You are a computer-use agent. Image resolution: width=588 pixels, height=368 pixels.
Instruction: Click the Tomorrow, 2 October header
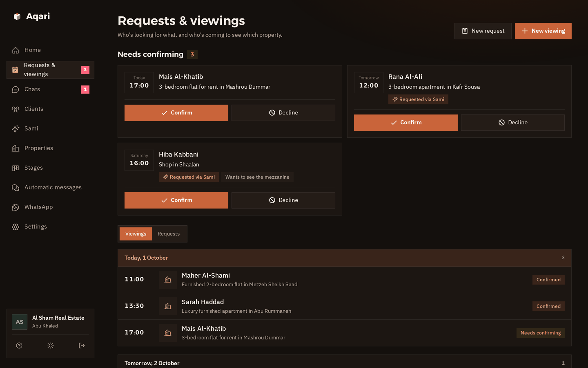345,362
